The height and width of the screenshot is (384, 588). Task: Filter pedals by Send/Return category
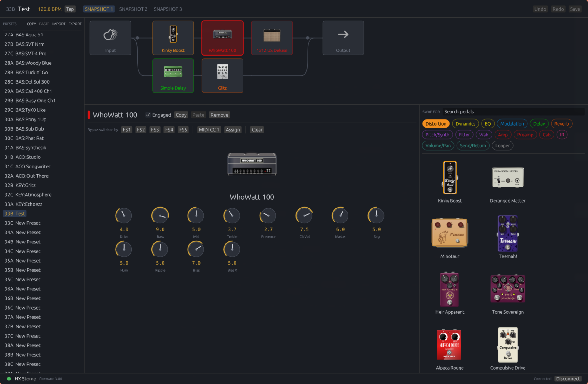(473, 146)
